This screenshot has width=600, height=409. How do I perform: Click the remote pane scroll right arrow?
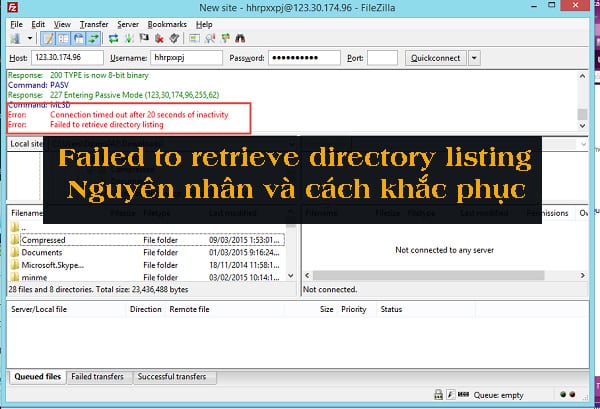coord(583,275)
